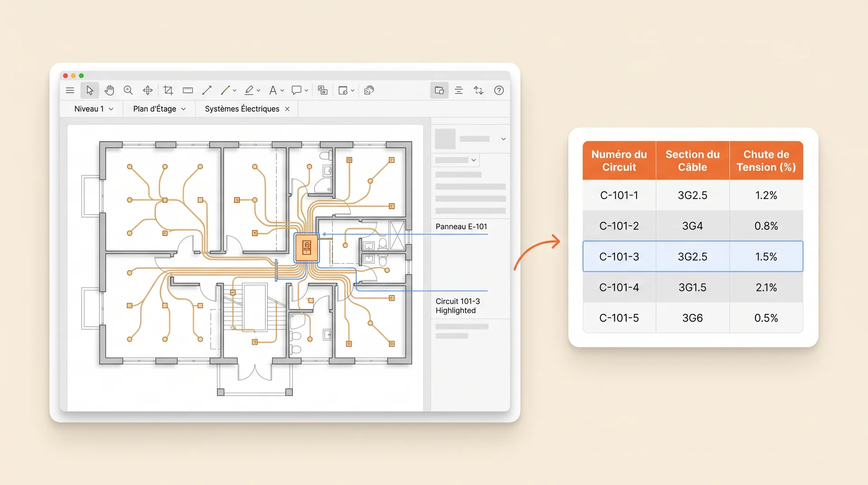Select the orange electrical panel symbol
Screen dimensions: 868x485
307,247
